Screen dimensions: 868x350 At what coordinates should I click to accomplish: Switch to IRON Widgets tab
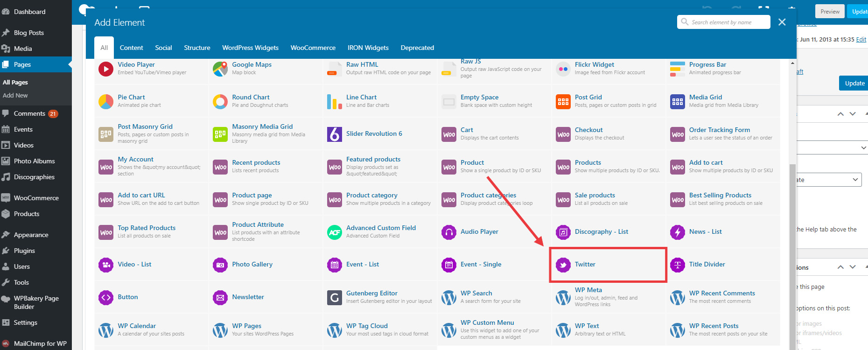coord(368,48)
